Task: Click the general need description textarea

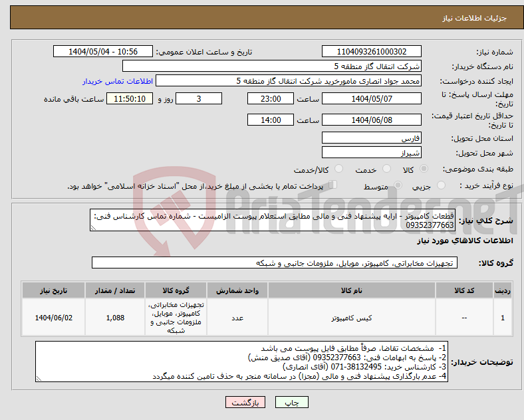Action: coord(273,220)
